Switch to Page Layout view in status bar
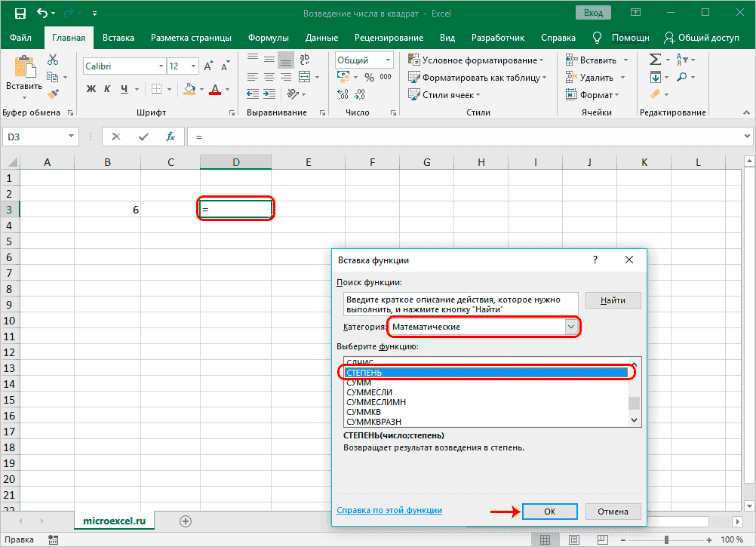Image resolution: width=756 pixels, height=547 pixels. (573, 539)
